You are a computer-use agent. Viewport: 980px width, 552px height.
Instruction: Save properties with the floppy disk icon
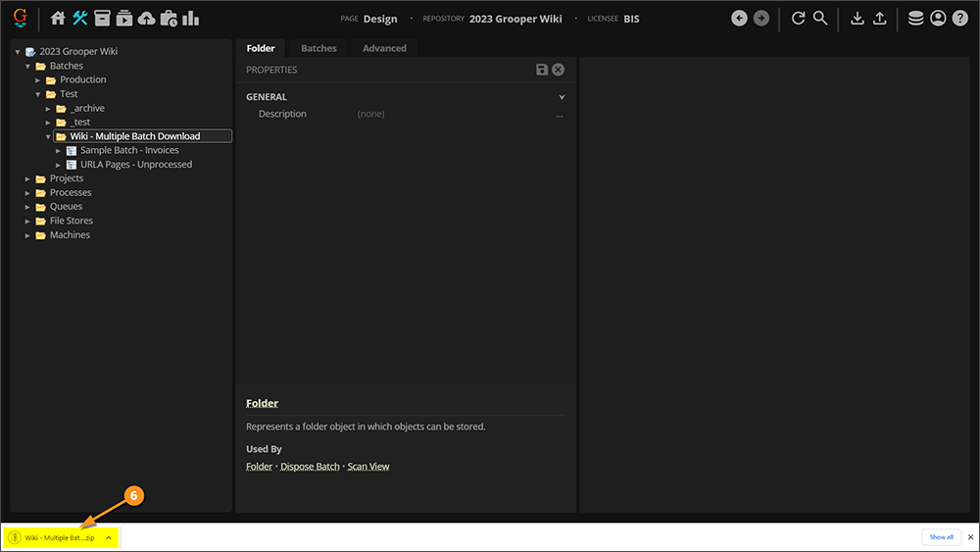click(x=542, y=70)
